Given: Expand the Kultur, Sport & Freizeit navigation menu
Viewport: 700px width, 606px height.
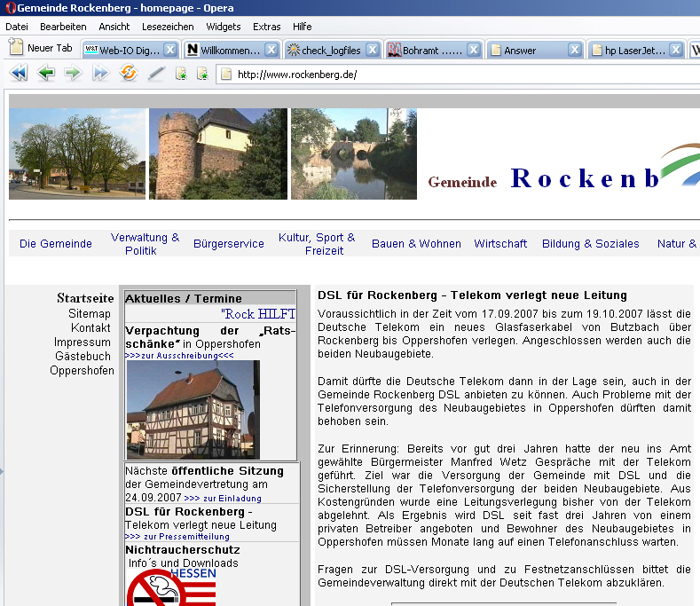Looking at the screenshot, I should (x=317, y=244).
